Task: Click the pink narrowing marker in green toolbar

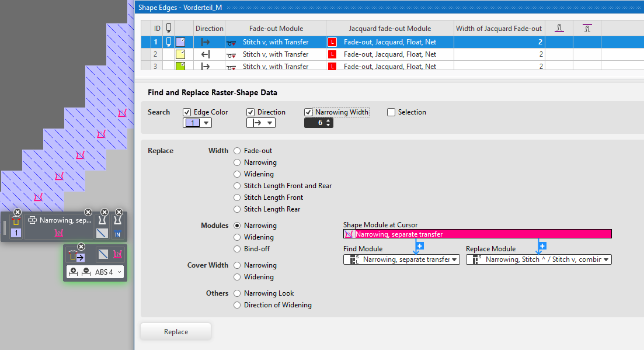Action: [x=117, y=255]
